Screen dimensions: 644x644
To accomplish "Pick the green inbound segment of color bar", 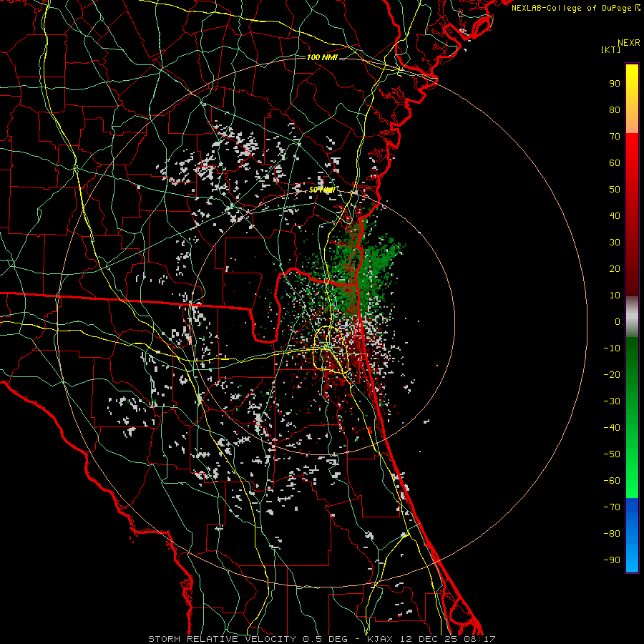I will 632,417.
